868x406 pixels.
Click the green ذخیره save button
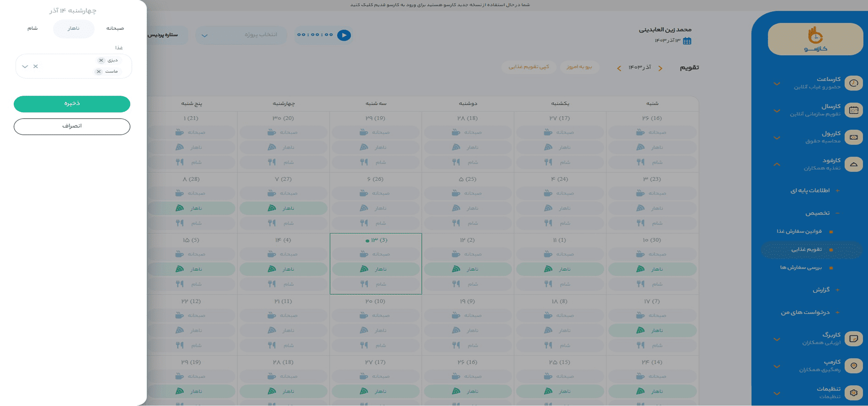(72, 104)
